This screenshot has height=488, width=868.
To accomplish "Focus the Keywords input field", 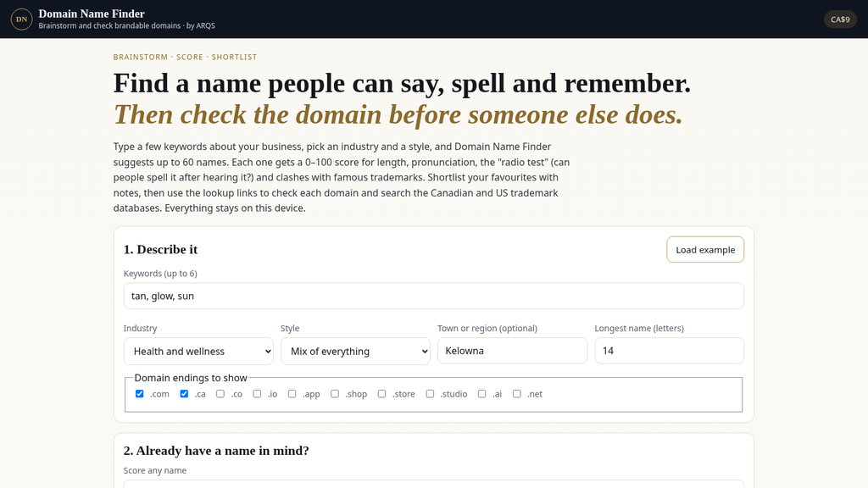I will coord(433,296).
